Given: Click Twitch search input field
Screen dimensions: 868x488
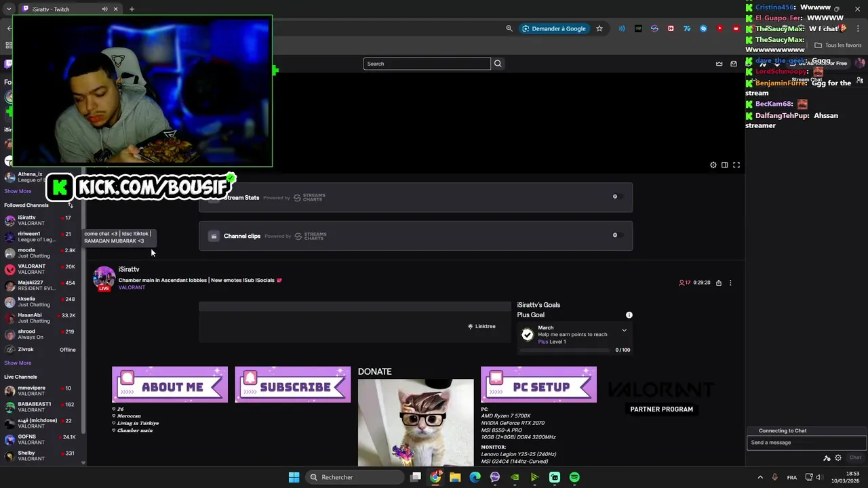Looking at the screenshot, I should (x=427, y=64).
